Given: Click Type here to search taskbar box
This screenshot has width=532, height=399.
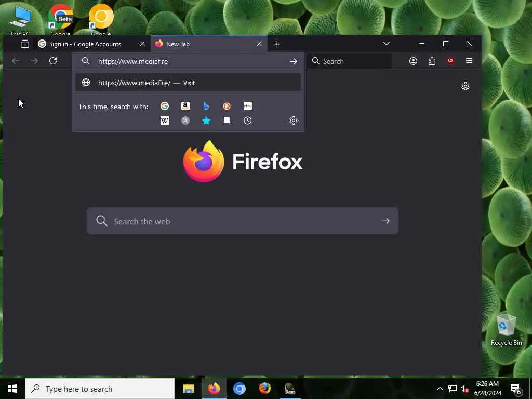Looking at the screenshot, I should [x=100, y=389].
